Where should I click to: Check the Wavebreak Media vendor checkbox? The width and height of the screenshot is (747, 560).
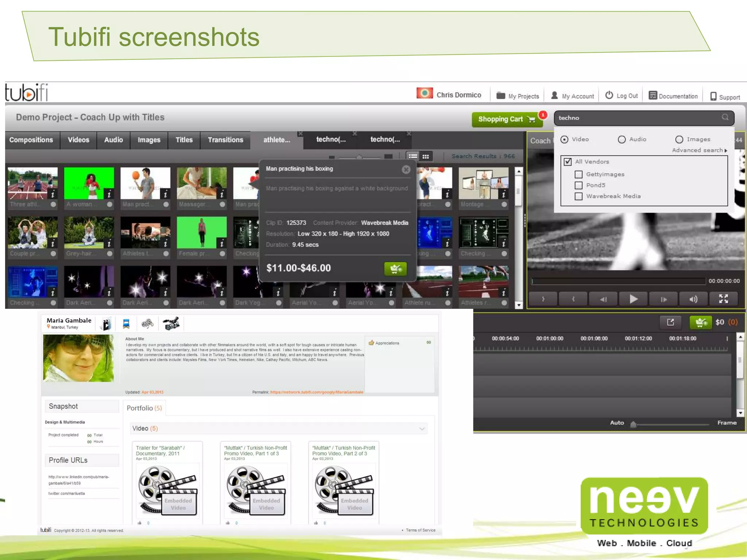[x=578, y=196]
